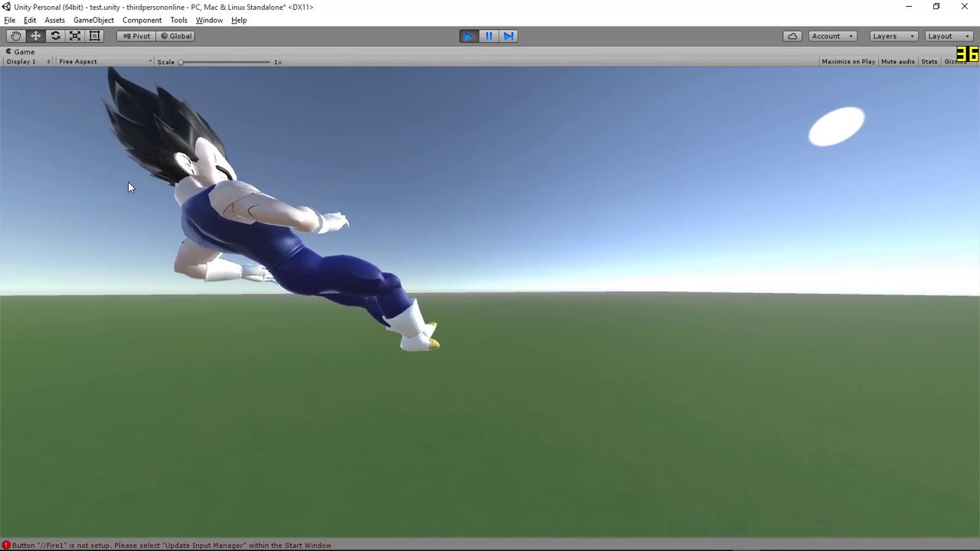This screenshot has width=980, height=551.
Task: Select the Hand tool
Action: (16, 36)
